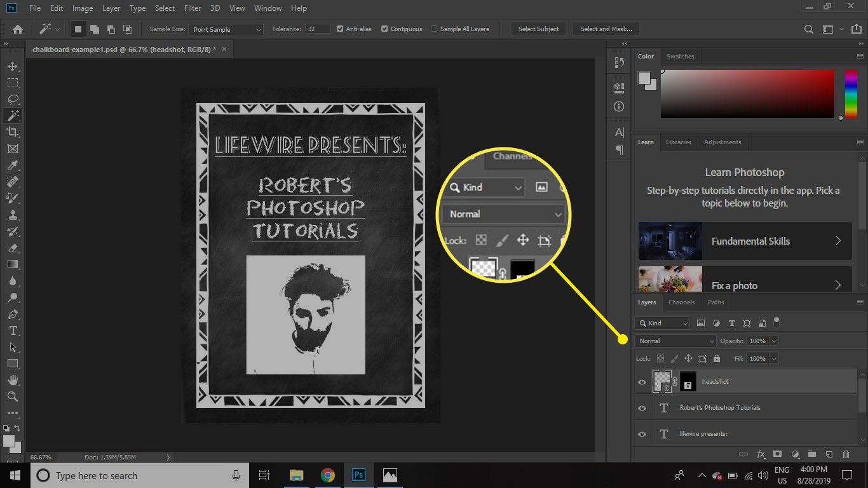Select the Zoom tool in toolbar
The image size is (868, 488).
tap(12, 396)
